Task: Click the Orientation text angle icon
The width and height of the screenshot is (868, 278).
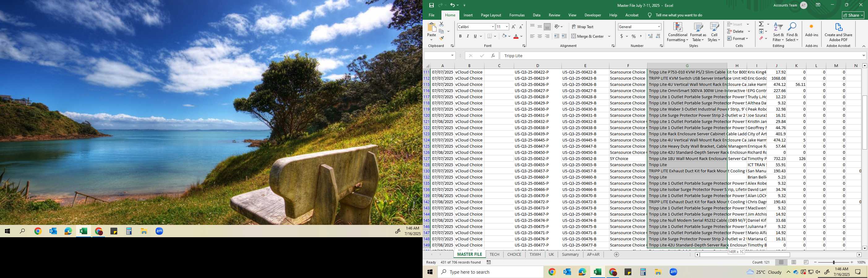Action: point(557,27)
